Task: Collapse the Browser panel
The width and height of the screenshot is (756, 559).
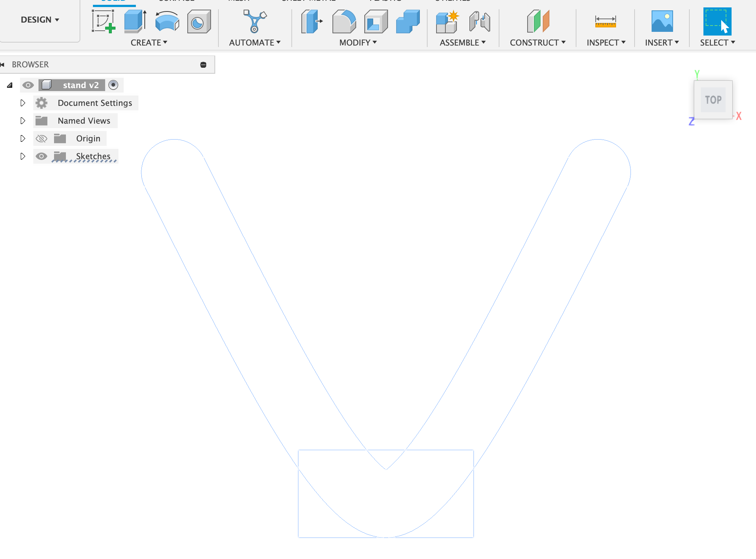Action: (x=3, y=64)
